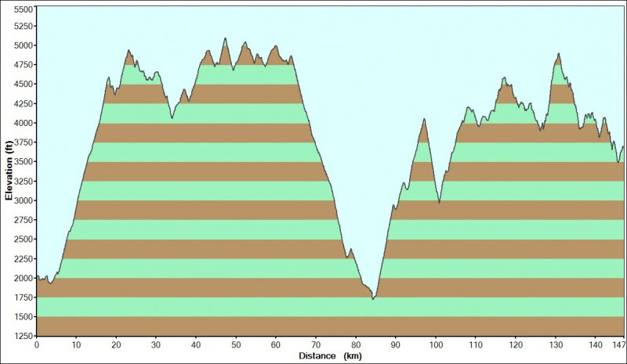The image size is (627, 364).
Task: Select the first peak near 23 km
Action: pos(129,51)
